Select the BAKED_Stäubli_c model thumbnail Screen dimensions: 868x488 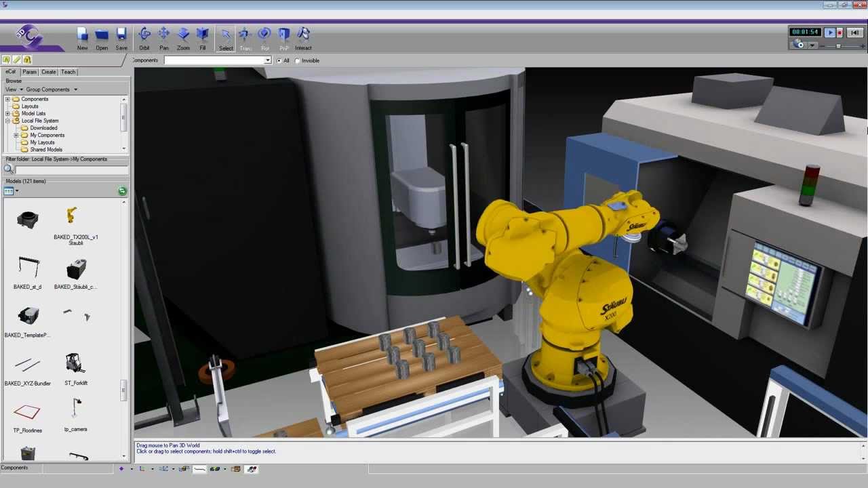tap(76, 272)
